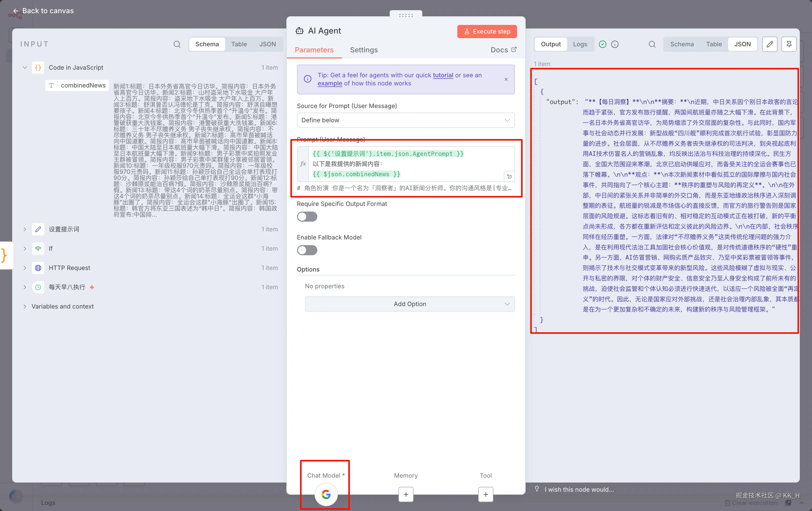Click the Google Chat Model icon
Image resolution: width=812 pixels, height=511 pixels.
pyautogui.click(x=326, y=494)
